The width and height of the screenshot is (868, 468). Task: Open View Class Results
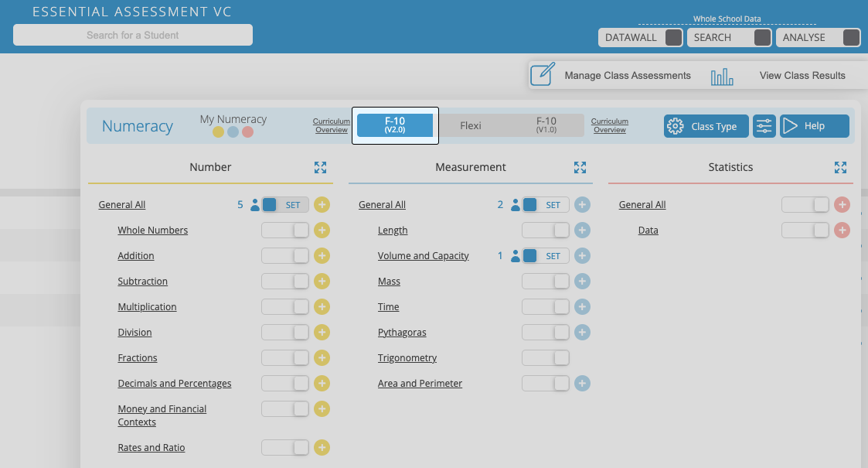coord(802,75)
